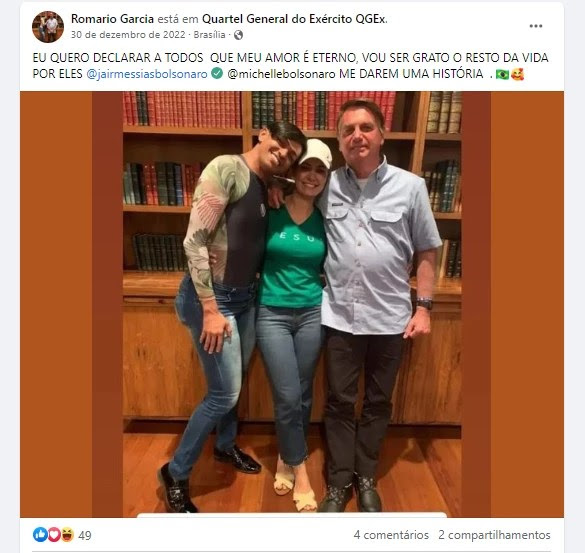Open Quartel General do Exército QGEx location page
The image size is (585, 553).
[294, 19]
